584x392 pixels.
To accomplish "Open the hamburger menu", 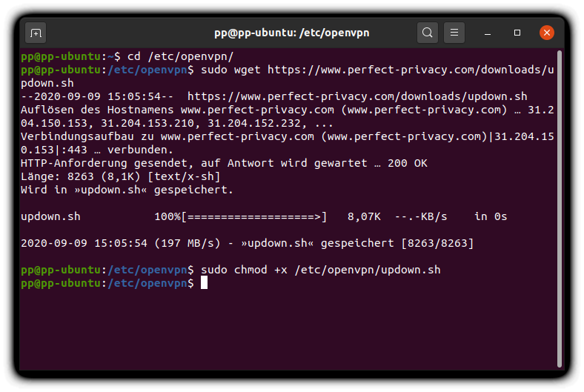I will [454, 33].
